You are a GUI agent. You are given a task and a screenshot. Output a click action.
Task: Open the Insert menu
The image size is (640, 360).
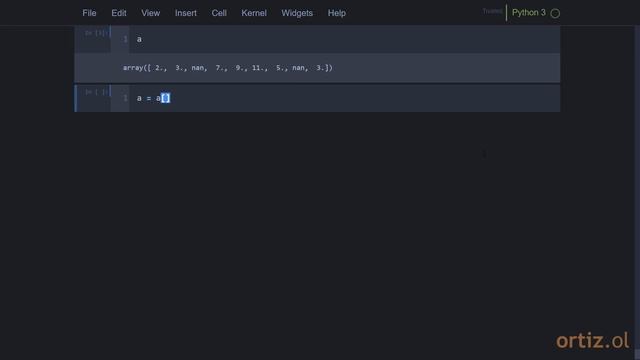coord(186,13)
